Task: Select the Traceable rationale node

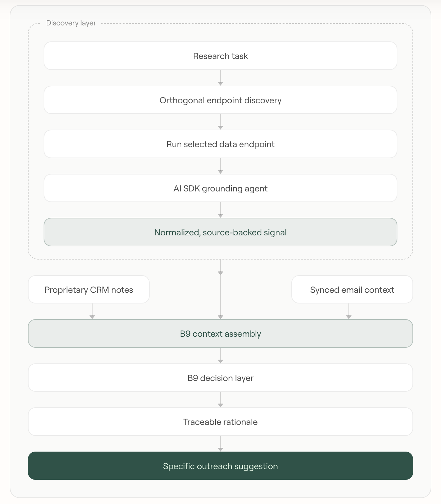Action: coord(220,422)
